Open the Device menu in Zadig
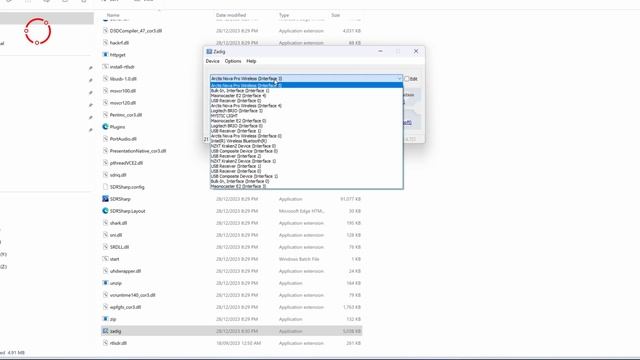640x360 pixels. click(x=212, y=61)
